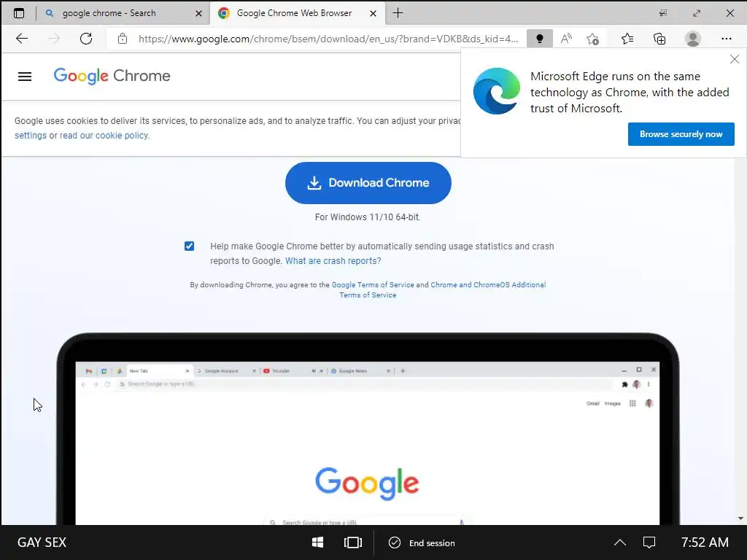Open Task View on the taskbar
Viewport: 747px width, 560px height.
pos(353,542)
